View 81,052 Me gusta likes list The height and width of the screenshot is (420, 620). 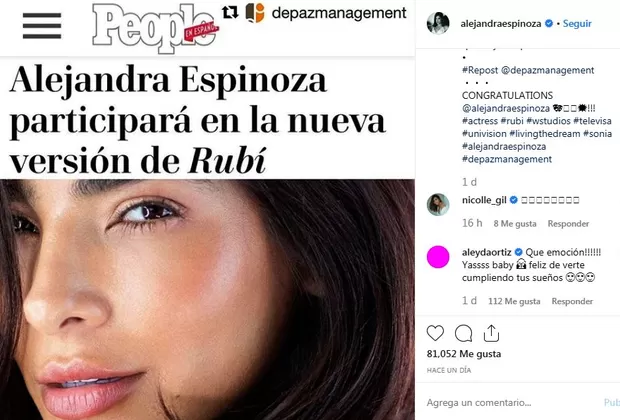click(x=463, y=354)
